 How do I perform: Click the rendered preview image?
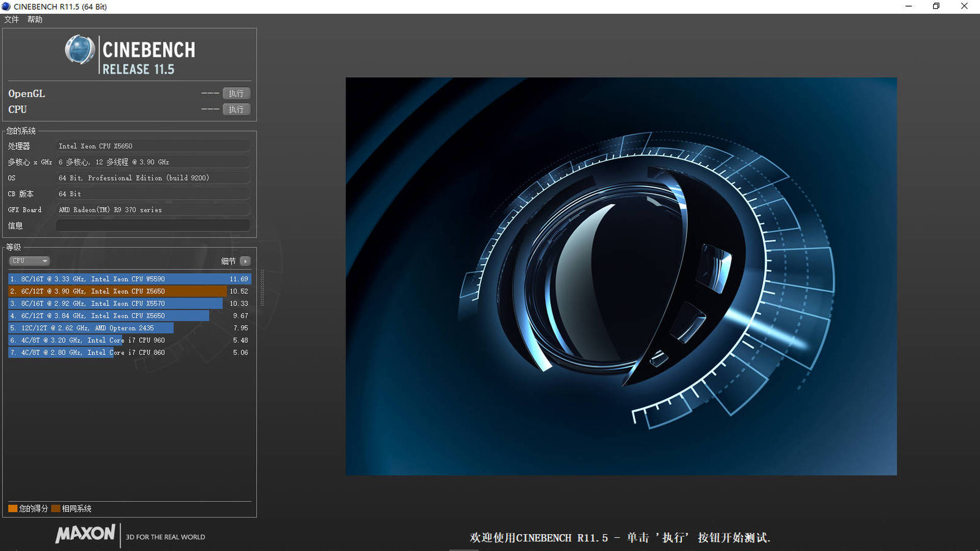click(621, 277)
